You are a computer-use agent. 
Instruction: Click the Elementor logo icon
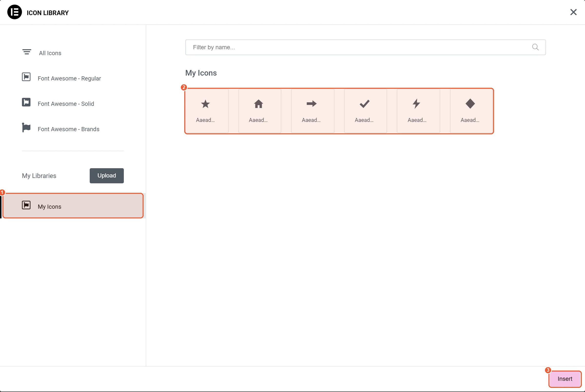14,12
